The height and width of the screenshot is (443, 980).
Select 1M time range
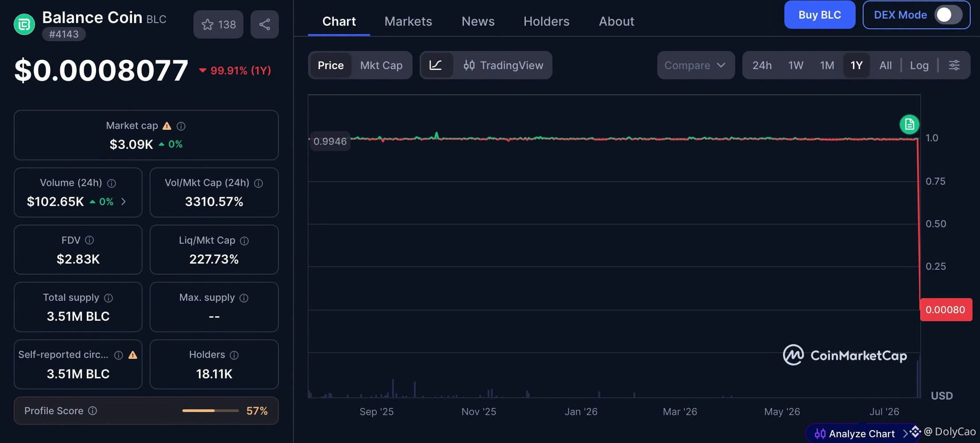tap(827, 65)
